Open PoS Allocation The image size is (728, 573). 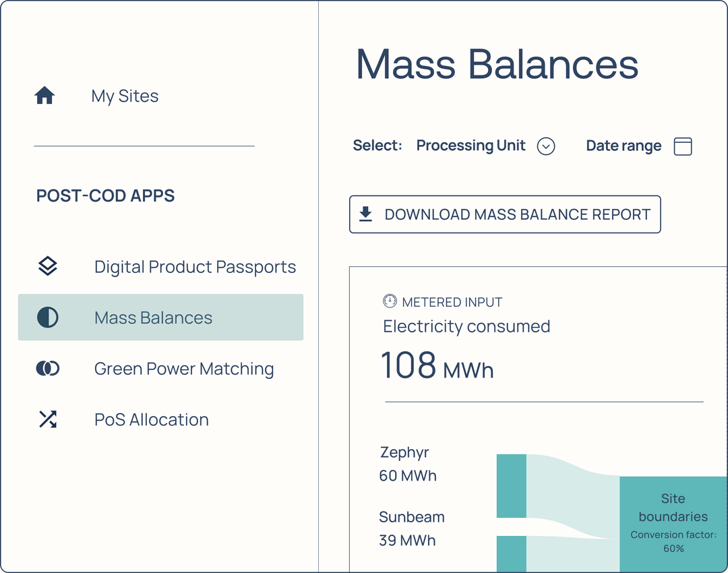[x=151, y=419]
